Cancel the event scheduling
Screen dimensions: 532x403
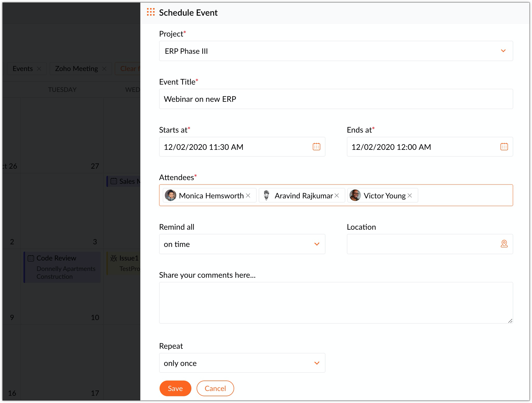click(x=215, y=388)
